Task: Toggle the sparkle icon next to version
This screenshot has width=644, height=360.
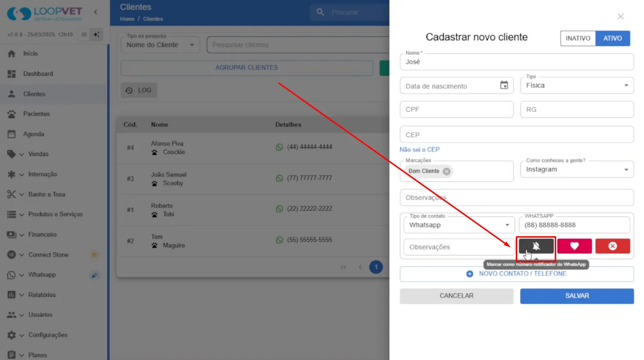Action: (96, 35)
